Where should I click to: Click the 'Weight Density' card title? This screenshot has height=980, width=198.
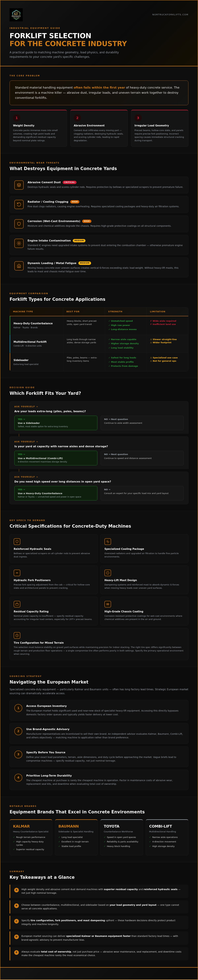click(24, 126)
